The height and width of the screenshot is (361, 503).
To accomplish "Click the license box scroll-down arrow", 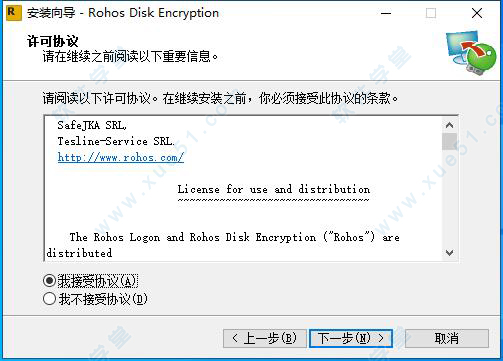I will (x=449, y=253).
